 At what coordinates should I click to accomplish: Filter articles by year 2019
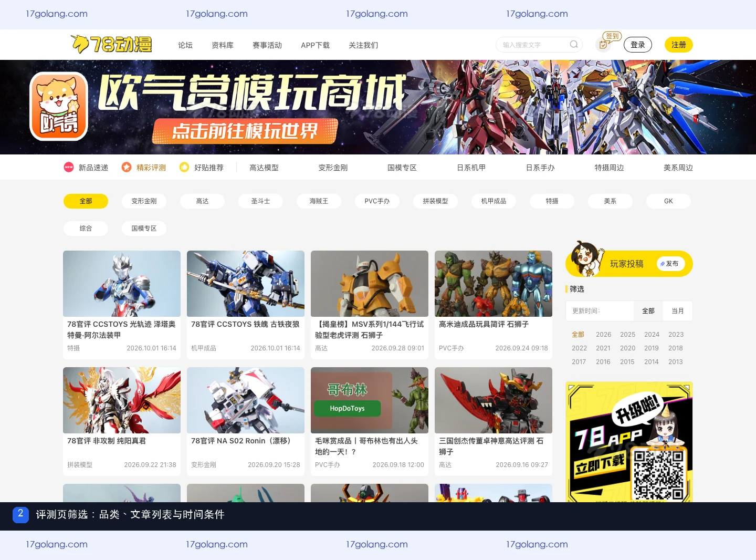[652, 348]
